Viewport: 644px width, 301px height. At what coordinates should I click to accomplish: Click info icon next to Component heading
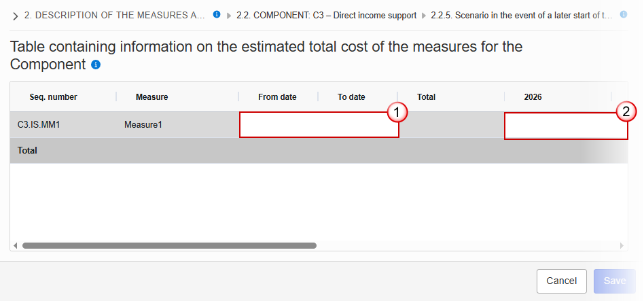tap(96, 65)
